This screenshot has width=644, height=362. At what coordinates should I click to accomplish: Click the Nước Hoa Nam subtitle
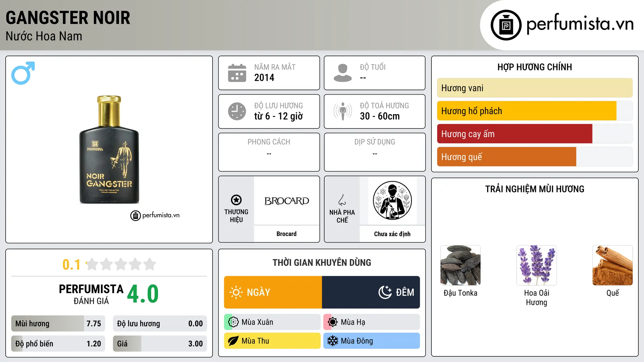(44, 36)
